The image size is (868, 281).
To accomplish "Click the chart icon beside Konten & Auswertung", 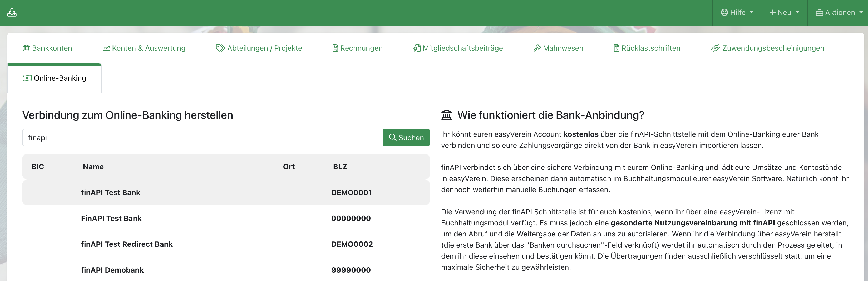I will point(106,48).
